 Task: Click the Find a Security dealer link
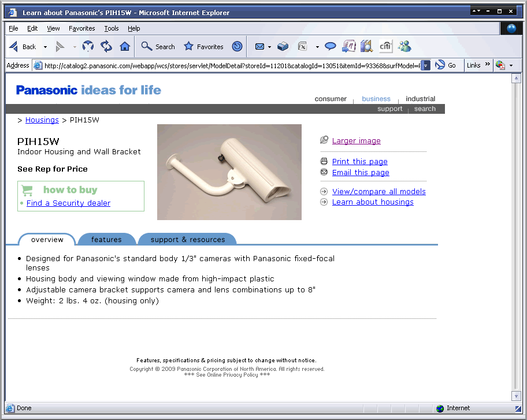point(68,203)
